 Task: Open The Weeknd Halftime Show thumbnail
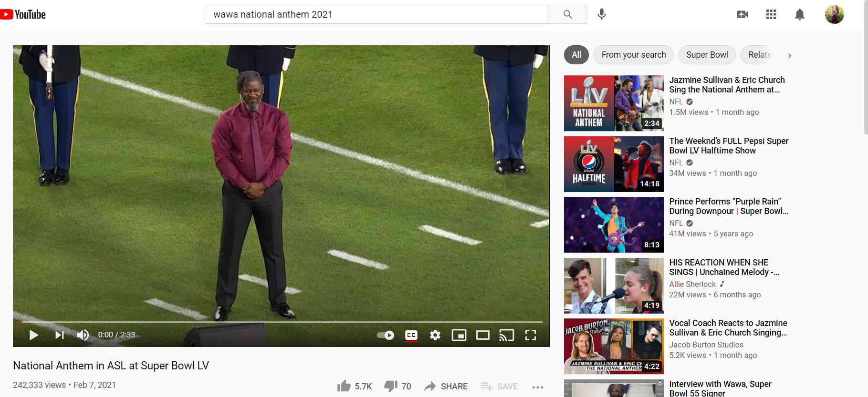tap(614, 164)
